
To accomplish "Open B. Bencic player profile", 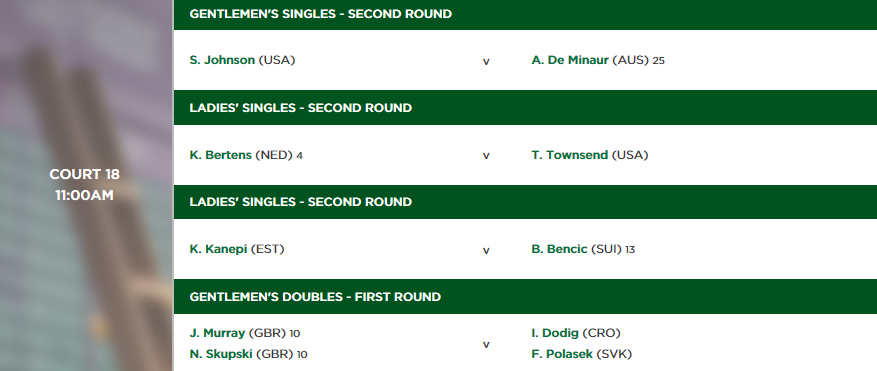I will pyautogui.click(x=559, y=249).
